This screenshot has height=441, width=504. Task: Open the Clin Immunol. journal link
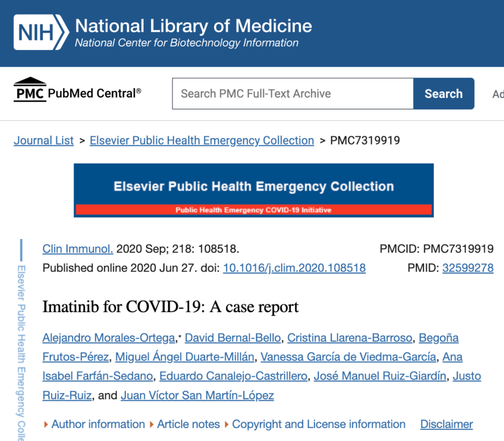78,249
